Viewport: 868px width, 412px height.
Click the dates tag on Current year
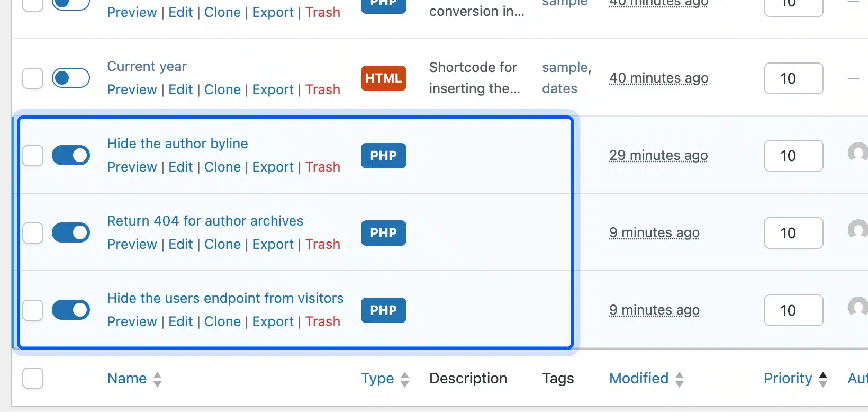pyautogui.click(x=559, y=88)
